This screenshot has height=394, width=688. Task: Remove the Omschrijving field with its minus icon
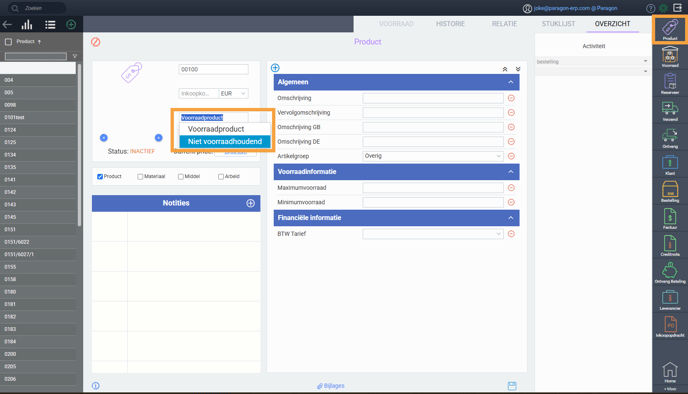click(x=511, y=98)
